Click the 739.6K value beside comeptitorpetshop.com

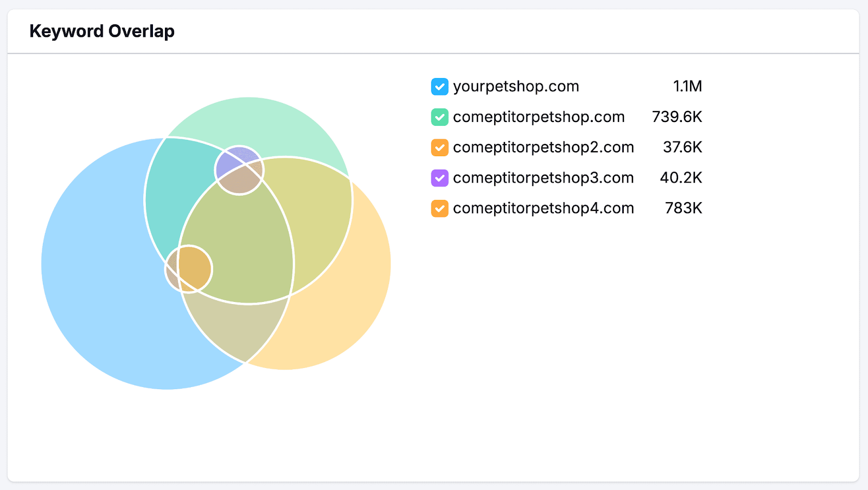pyautogui.click(x=678, y=117)
